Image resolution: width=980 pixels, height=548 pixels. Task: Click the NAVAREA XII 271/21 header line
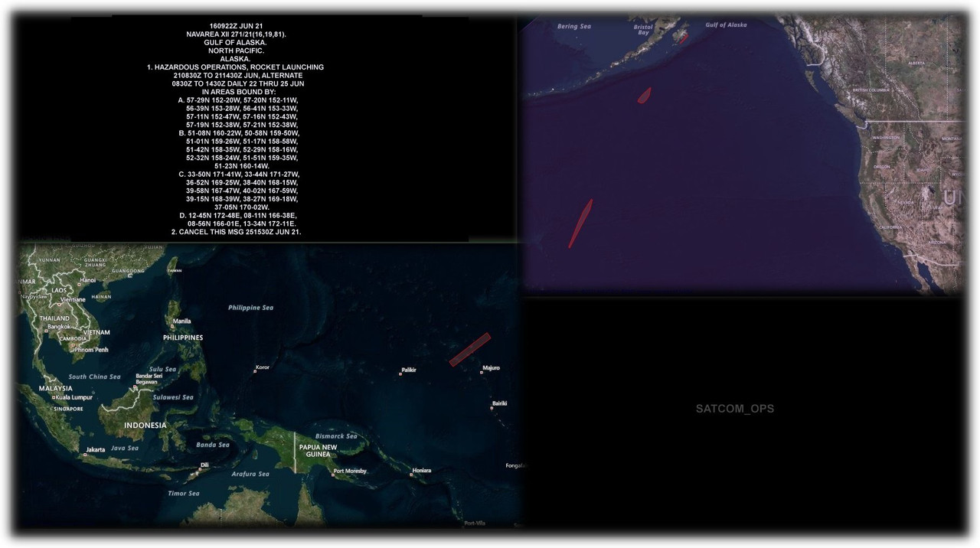point(236,34)
